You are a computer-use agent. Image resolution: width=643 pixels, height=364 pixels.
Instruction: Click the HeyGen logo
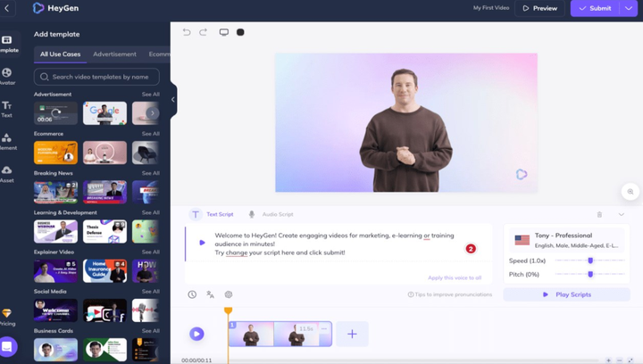(55, 8)
